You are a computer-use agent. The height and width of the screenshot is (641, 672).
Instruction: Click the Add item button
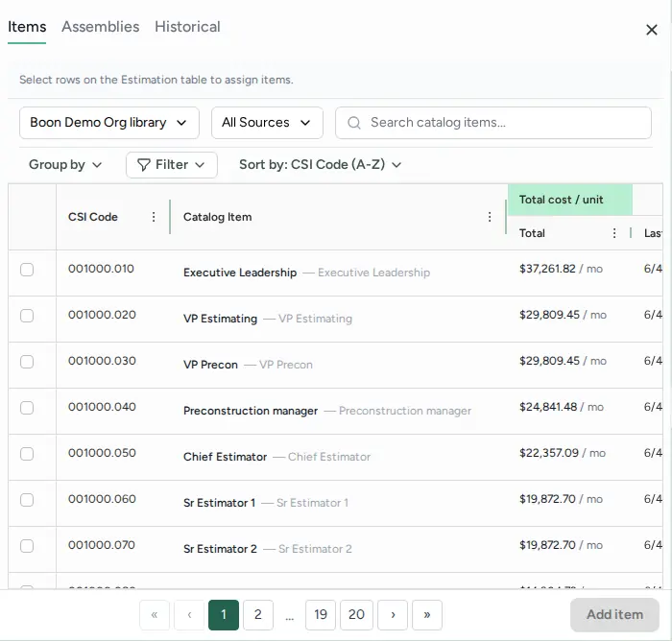click(x=614, y=615)
